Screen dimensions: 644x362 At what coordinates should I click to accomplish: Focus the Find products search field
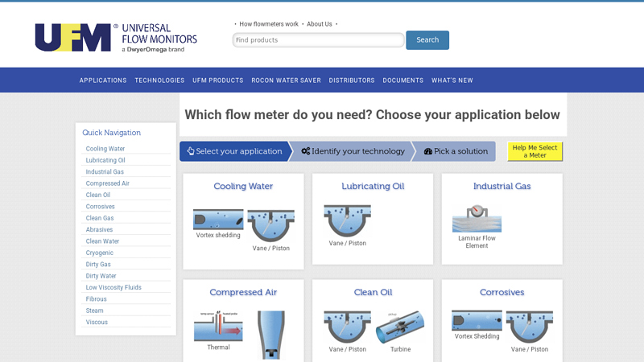coord(318,40)
